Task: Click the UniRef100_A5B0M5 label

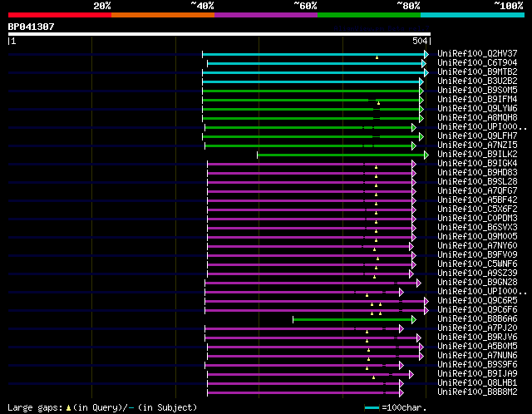Action: [477, 347]
